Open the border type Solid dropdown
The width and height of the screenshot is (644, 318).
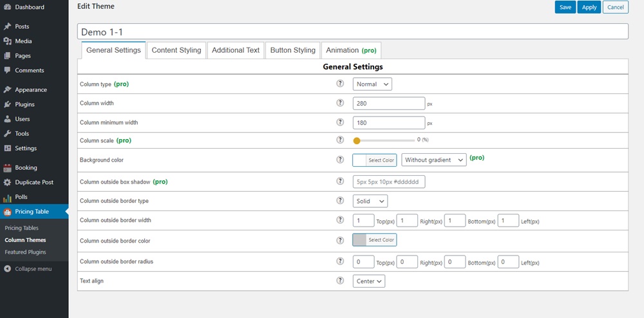coord(370,201)
